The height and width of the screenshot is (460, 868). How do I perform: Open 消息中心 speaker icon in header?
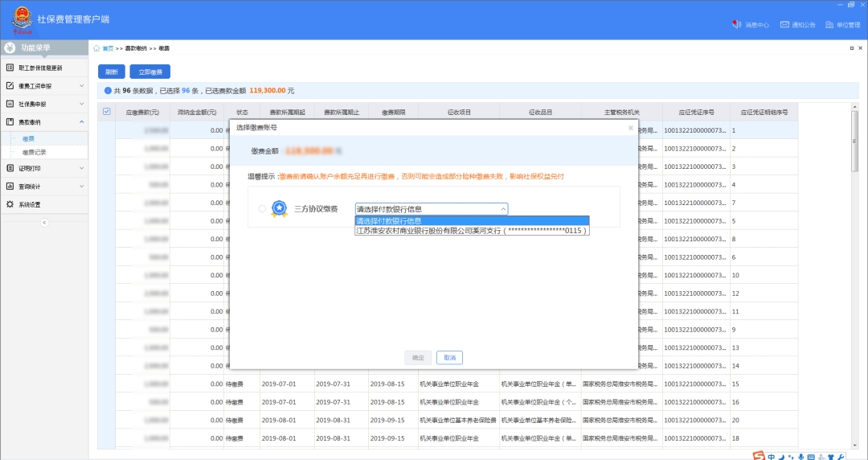tap(736, 25)
